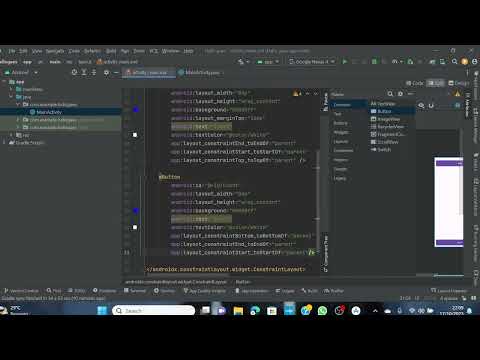Choose Button from Palette list
This screenshot has height=360, width=480.
point(381,111)
